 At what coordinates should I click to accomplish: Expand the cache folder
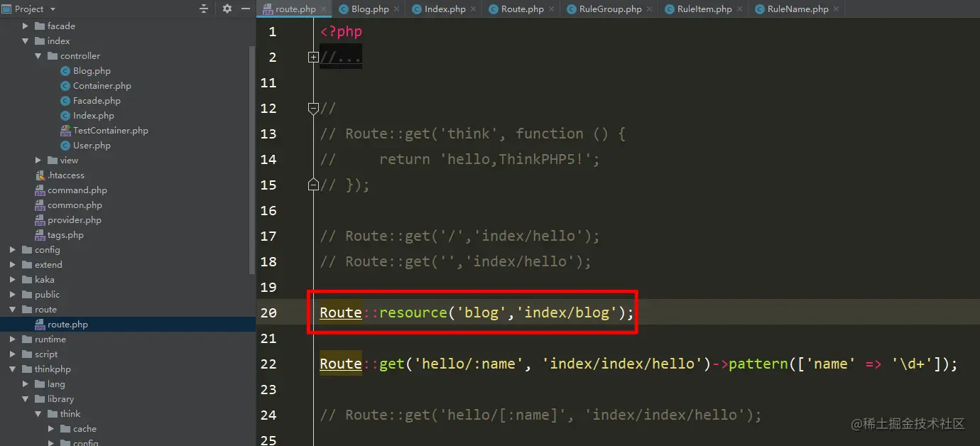(51, 428)
